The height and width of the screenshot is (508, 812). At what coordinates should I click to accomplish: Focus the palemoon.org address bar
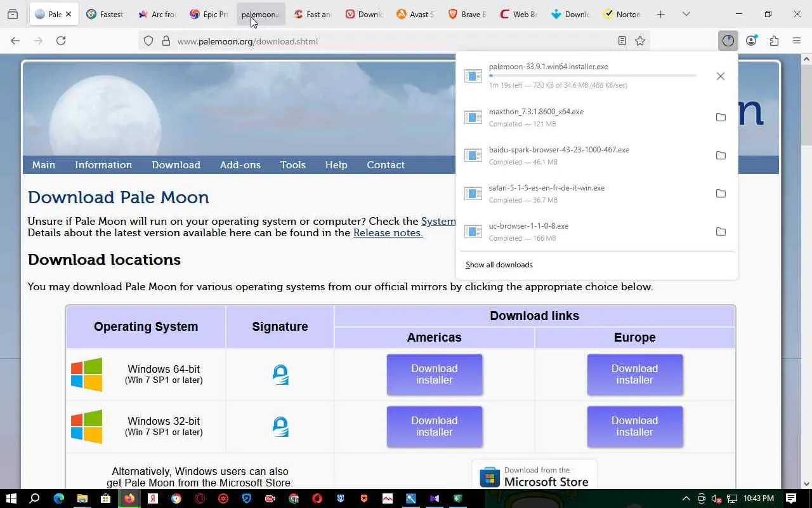393,41
